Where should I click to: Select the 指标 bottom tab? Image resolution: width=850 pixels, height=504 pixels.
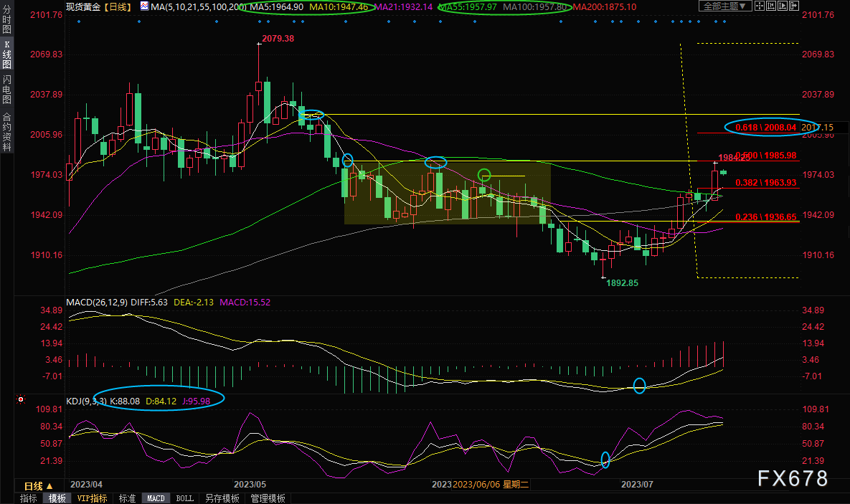tap(29, 498)
